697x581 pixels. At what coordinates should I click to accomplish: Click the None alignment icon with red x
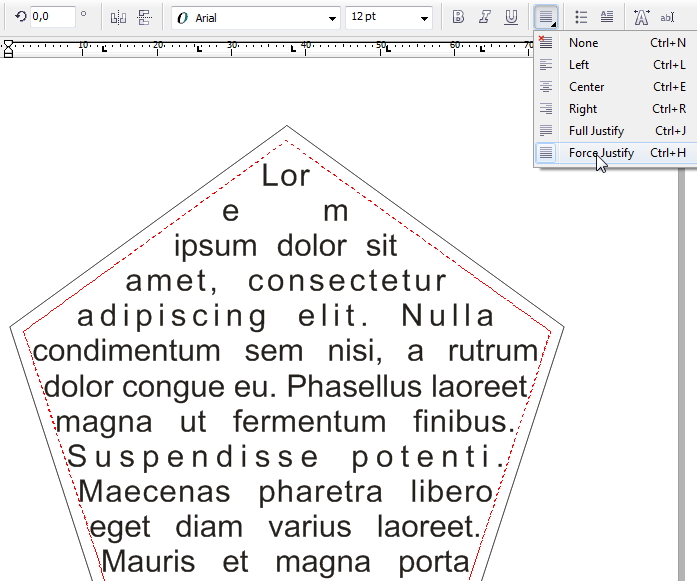(x=545, y=42)
